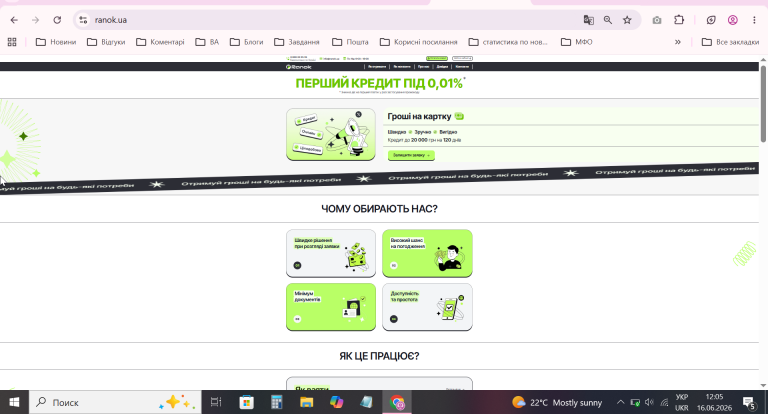The height and width of the screenshot is (414, 768).
Task: Open the Як погасити menu item
Action: (x=402, y=67)
